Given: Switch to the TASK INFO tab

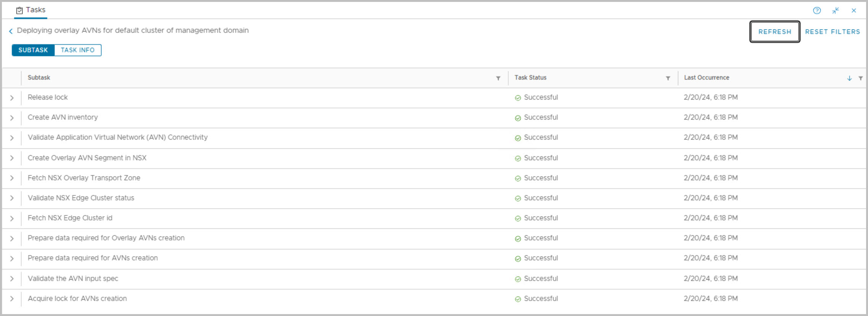Looking at the screenshot, I should pos(78,50).
